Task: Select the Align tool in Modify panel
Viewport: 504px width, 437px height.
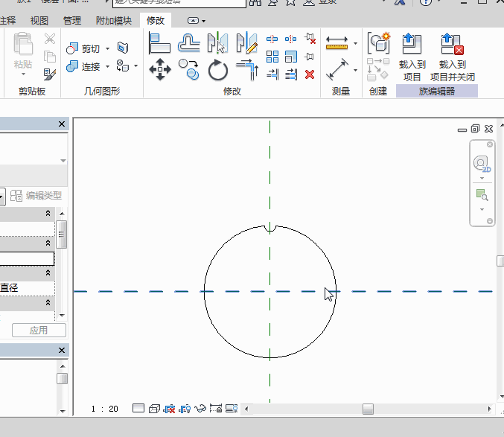Action: pyautogui.click(x=160, y=43)
